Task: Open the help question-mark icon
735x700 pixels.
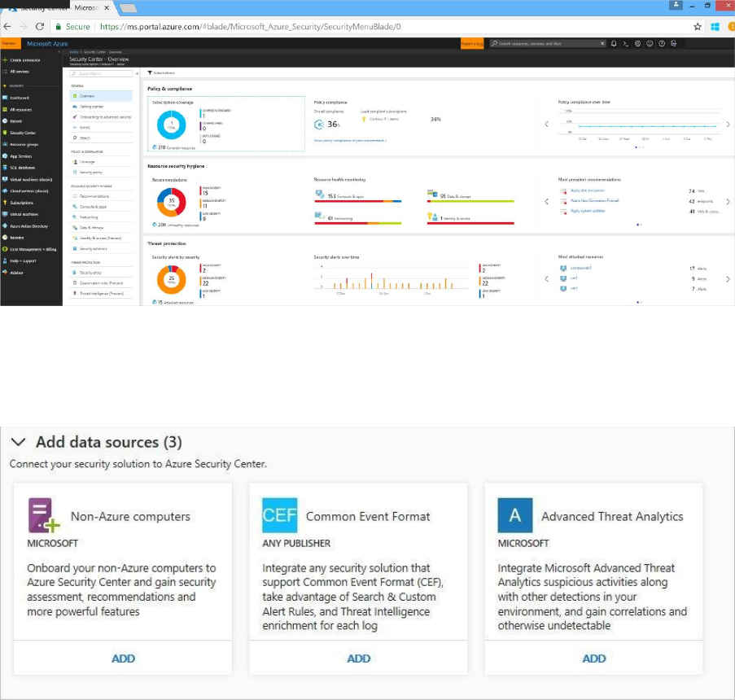Action: tap(662, 44)
